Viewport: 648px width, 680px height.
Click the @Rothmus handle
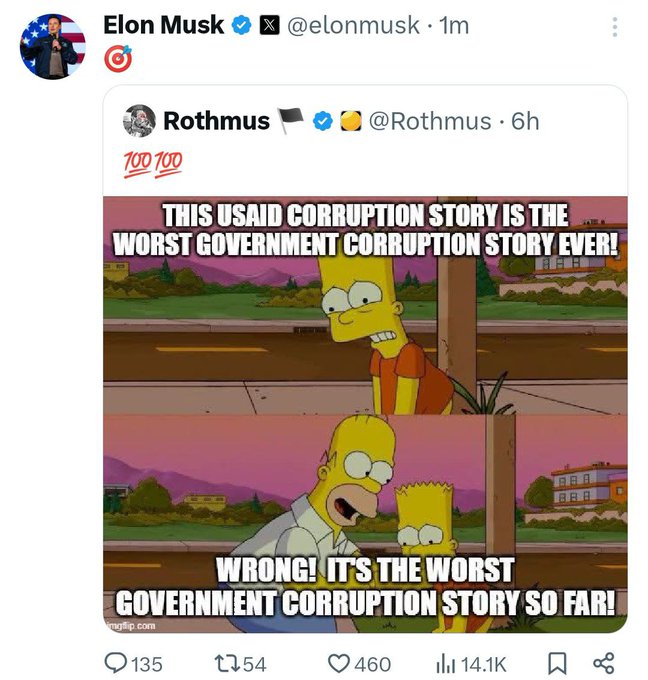pos(430,121)
